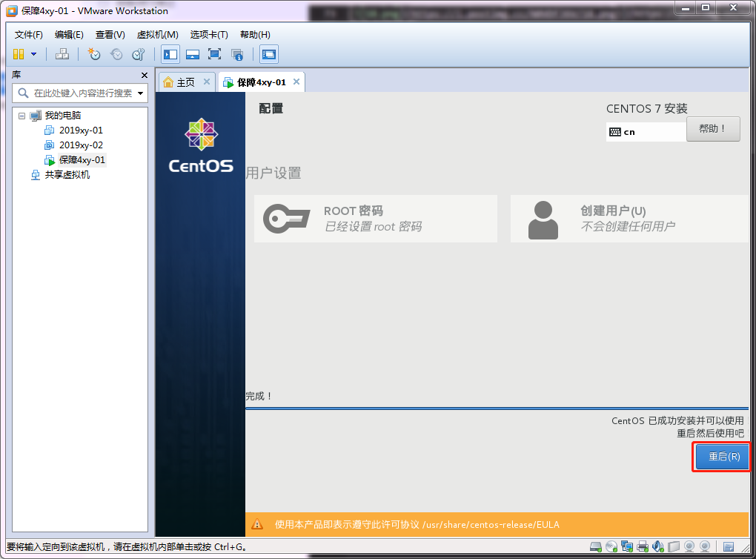
Task: Click the message log icon in status bar
Action: [729, 546]
